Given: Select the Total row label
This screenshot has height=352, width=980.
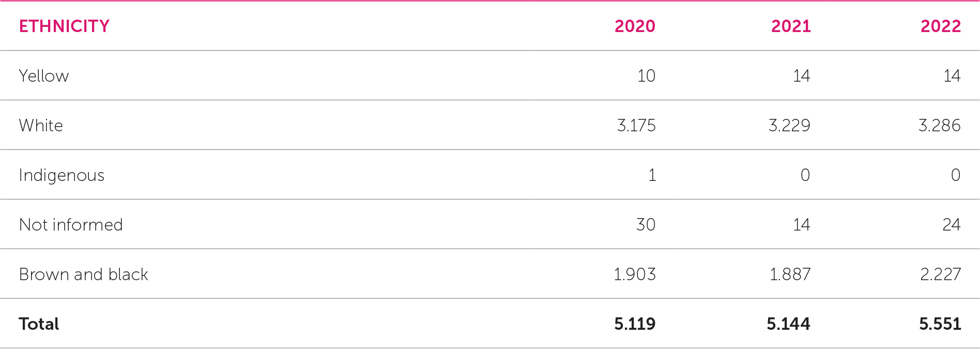Looking at the screenshot, I should (x=39, y=324).
